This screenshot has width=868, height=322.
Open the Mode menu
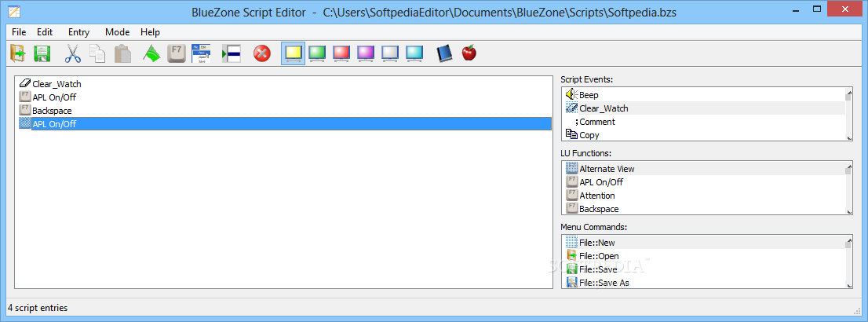click(x=118, y=32)
